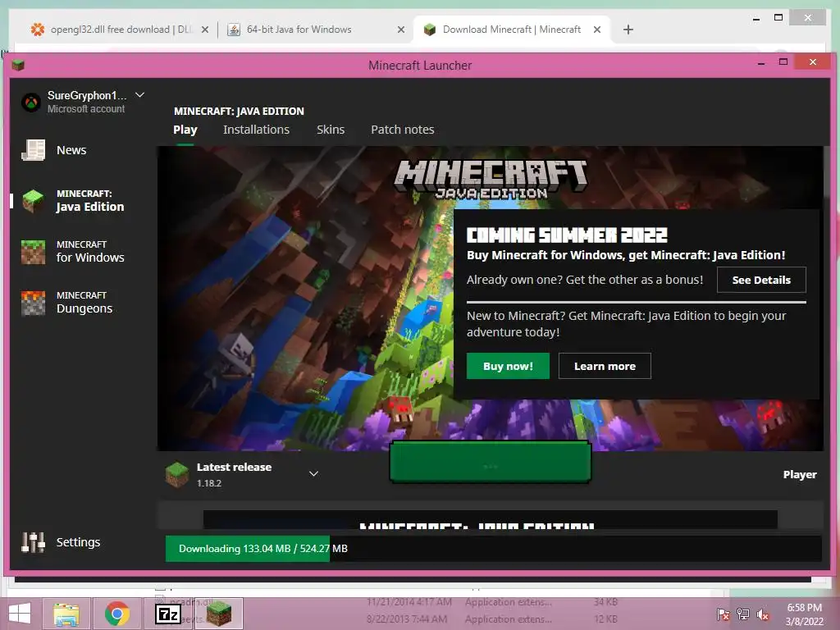The image size is (840, 630).
Task: Click the See Details button
Action: coord(761,281)
